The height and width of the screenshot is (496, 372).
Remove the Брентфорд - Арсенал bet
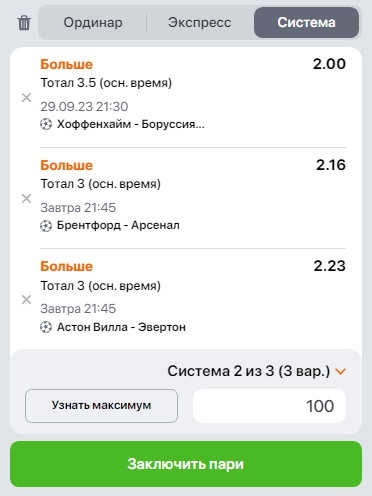26,199
